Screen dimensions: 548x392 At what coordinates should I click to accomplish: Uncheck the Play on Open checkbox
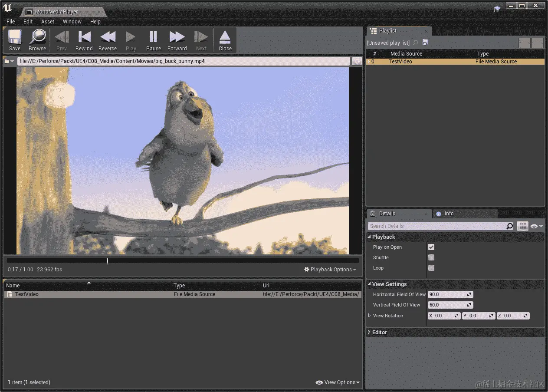[x=431, y=247]
